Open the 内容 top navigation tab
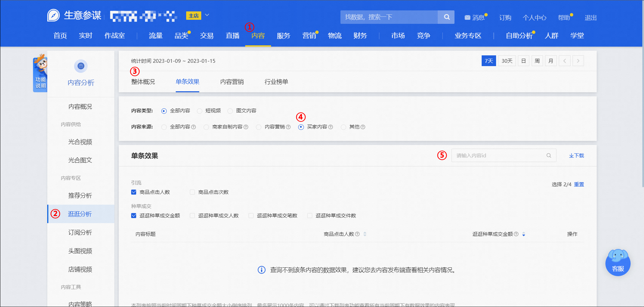The height and width of the screenshot is (307, 644). [258, 36]
